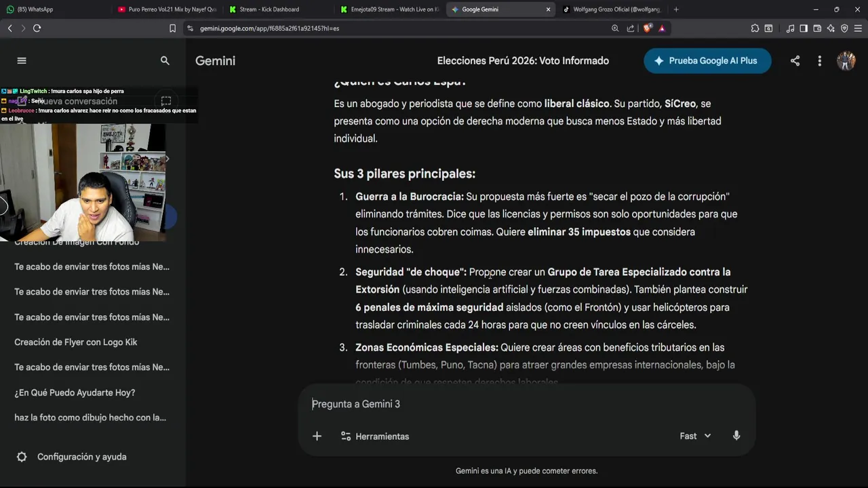Open the Brave Wallet icon
The height and width of the screenshot is (488, 868).
point(817,28)
